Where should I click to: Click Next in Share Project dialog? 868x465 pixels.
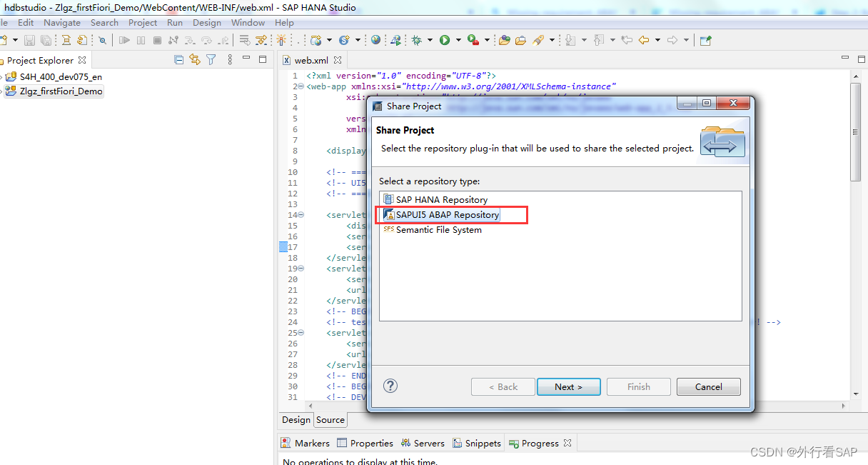pos(569,387)
